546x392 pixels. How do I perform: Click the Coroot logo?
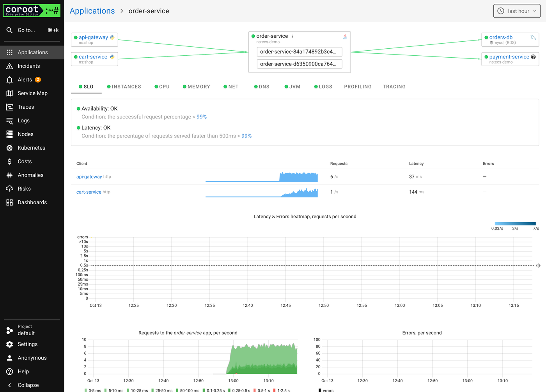coord(32,11)
